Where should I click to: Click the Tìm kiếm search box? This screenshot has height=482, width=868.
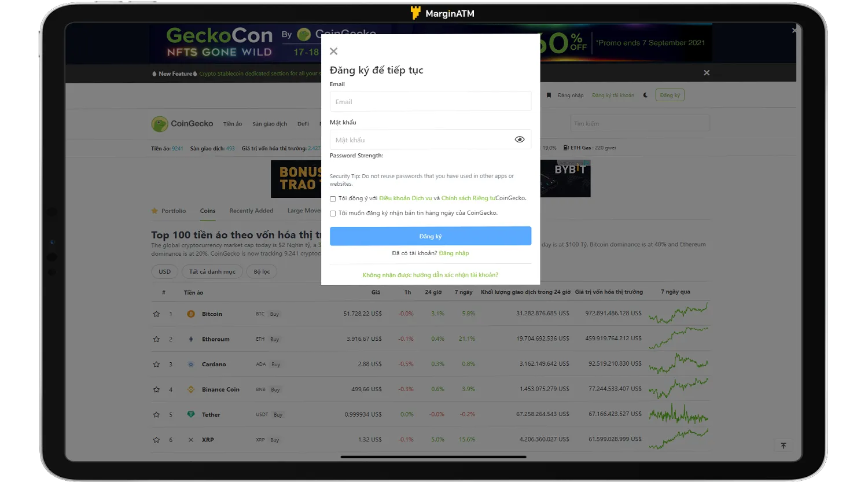[x=640, y=123]
